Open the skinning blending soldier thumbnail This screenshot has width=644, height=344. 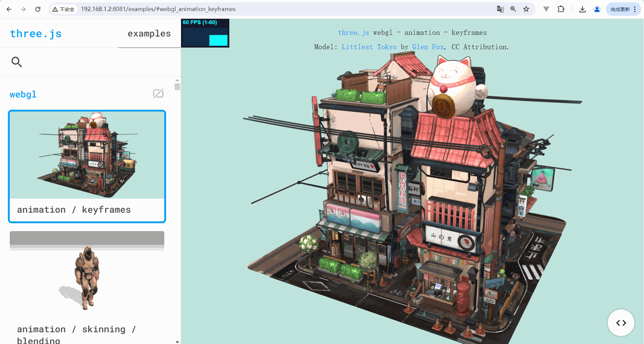[x=87, y=275]
